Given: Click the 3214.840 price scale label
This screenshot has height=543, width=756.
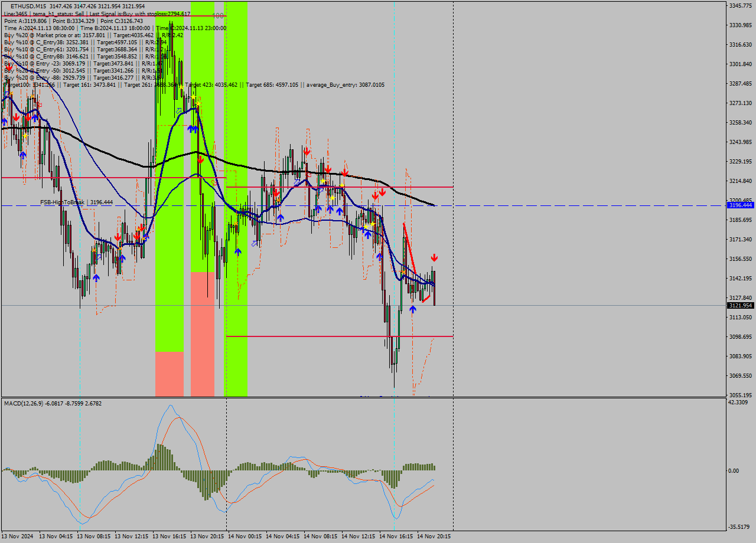Looking at the screenshot, I should tap(742, 181).
